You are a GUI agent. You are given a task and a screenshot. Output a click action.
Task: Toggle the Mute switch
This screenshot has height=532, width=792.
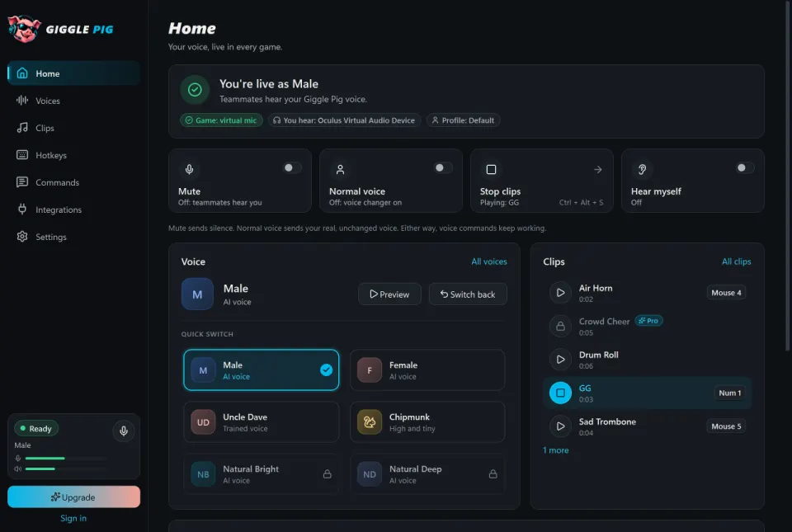tap(292, 167)
